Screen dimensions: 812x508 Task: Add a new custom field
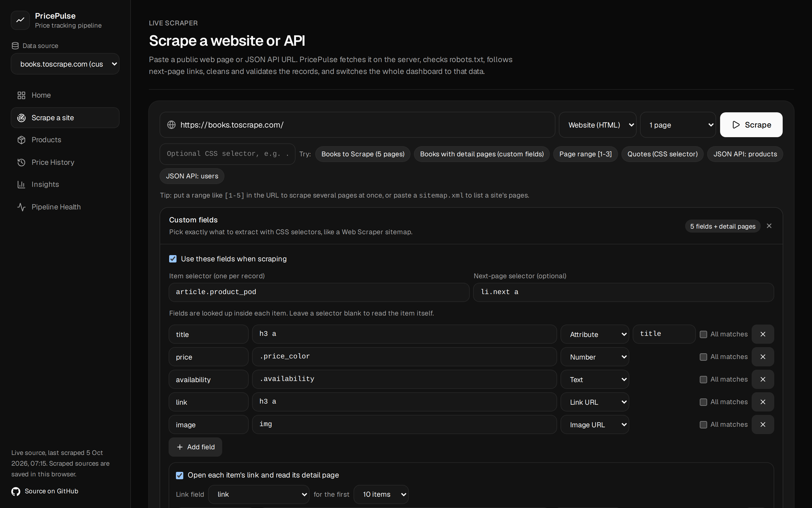click(x=195, y=447)
